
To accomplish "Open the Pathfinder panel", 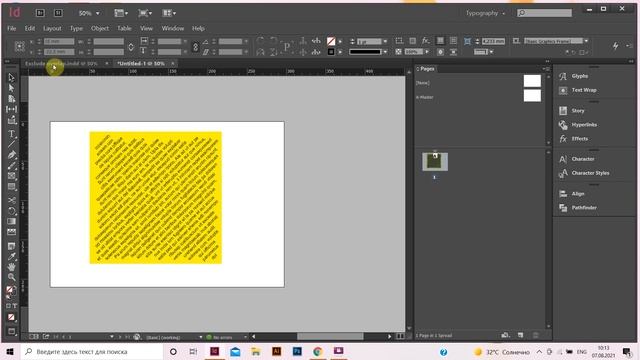I will coord(584,208).
